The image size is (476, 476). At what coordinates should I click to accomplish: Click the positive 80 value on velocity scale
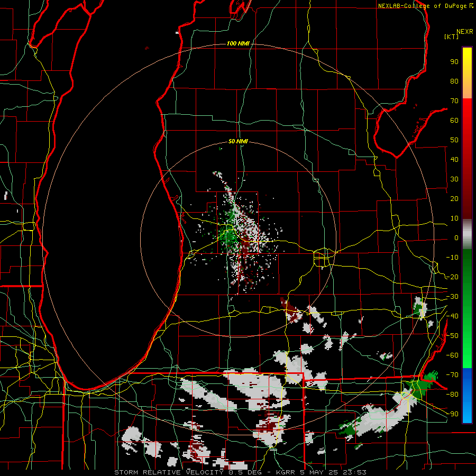click(454, 81)
